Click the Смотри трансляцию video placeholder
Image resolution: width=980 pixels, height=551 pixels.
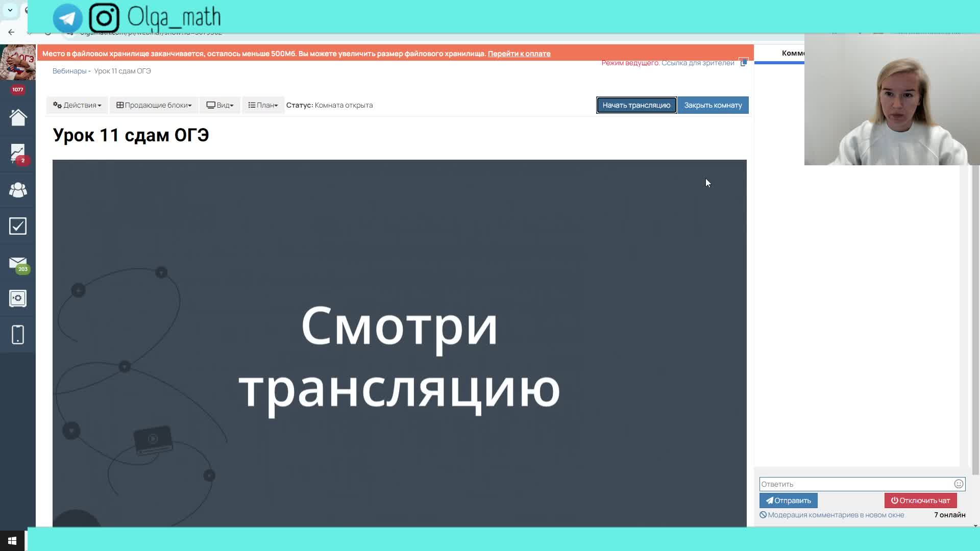(399, 343)
